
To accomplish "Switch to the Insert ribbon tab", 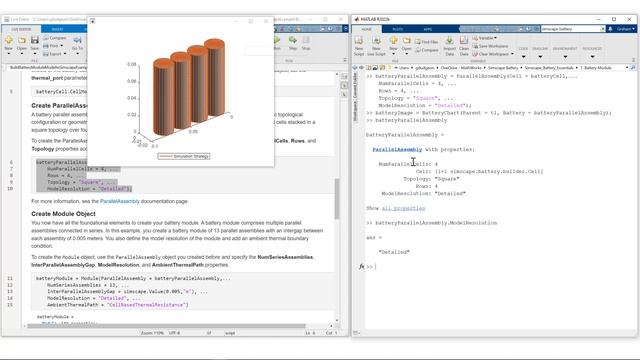I will point(58,29).
